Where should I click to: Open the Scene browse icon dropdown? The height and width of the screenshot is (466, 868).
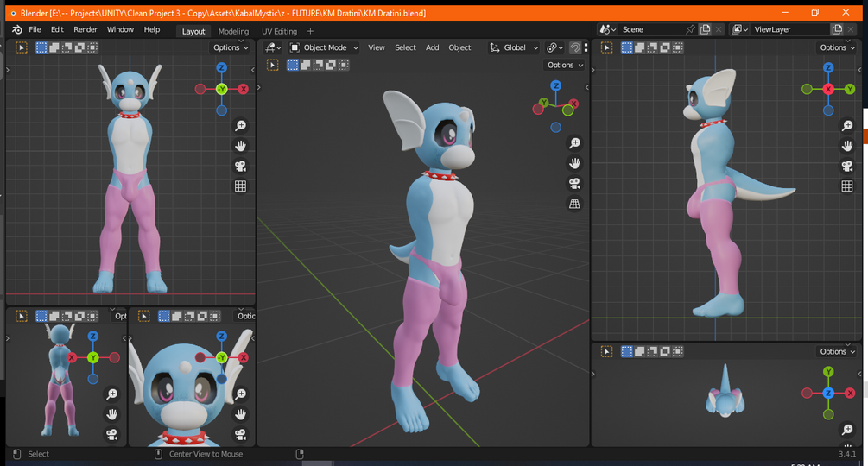coord(608,30)
